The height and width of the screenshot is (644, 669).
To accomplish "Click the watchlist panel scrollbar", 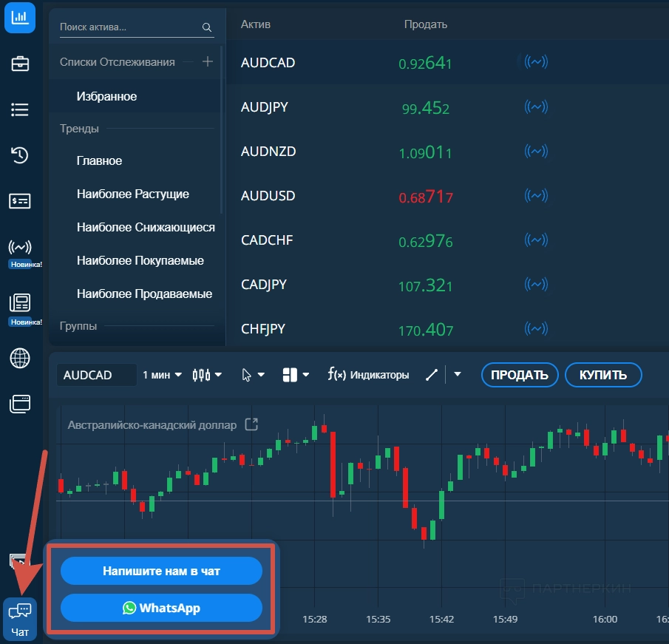I will pyautogui.click(x=222, y=129).
